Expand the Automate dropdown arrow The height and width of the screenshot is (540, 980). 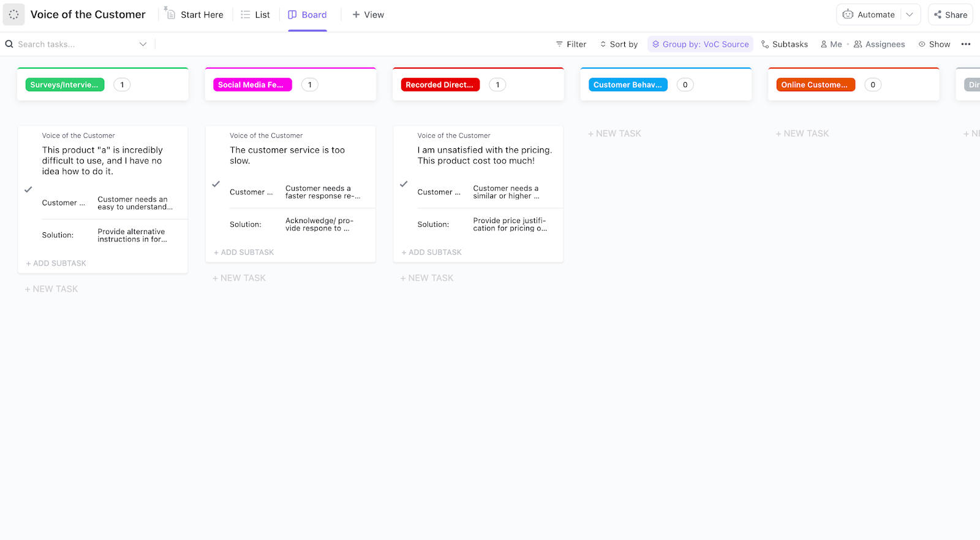pyautogui.click(x=910, y=15)
